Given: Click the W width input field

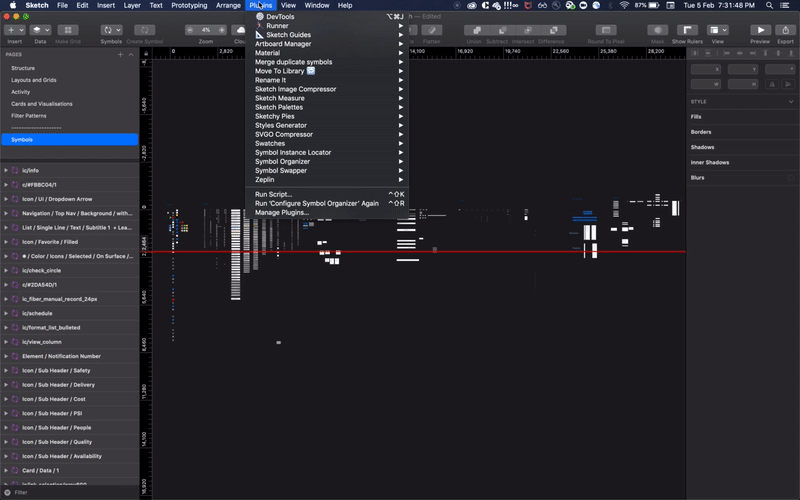Looking at the screenshot, I should click(x=706, y=84).
